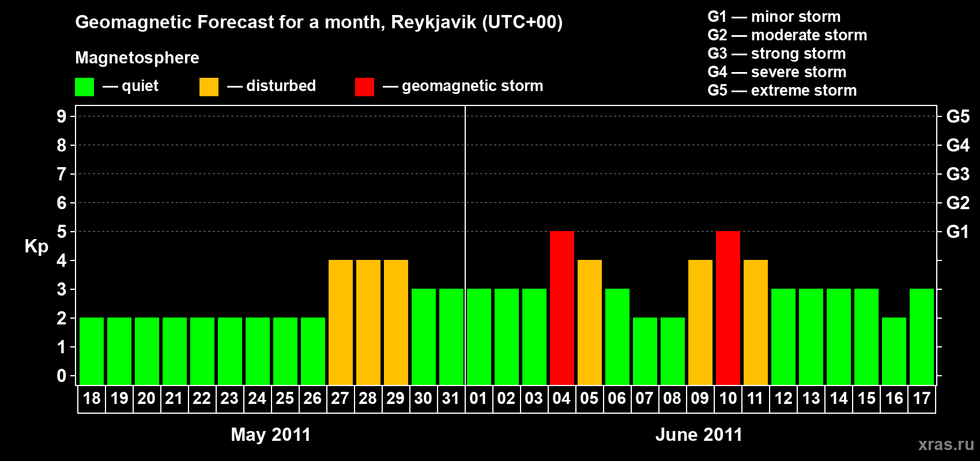Screen dimensions: 980x461
Task: Click the G2 right axis label
Action: [x=958, y=203]
